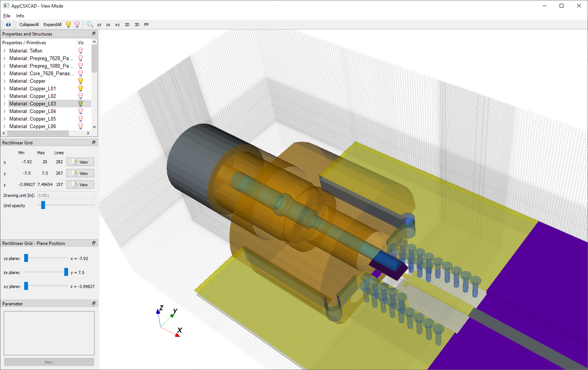Expand the Material::Prepreg_1080 tree node
588x370 pixels.
coord(4,65)
